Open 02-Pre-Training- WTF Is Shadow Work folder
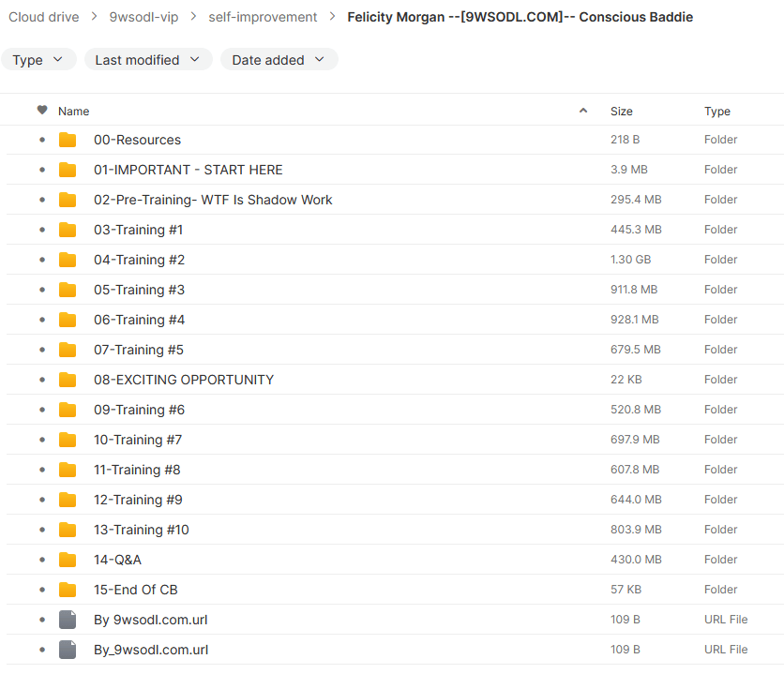Image resolution: width=784 pixels, height=674 pixels. pos(213,200)
